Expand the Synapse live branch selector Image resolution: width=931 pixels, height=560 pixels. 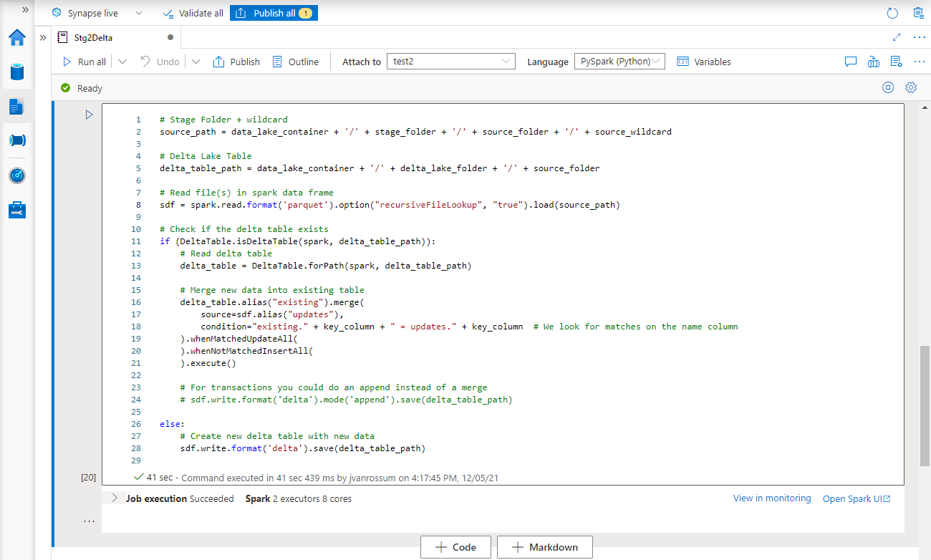point(138,12)
